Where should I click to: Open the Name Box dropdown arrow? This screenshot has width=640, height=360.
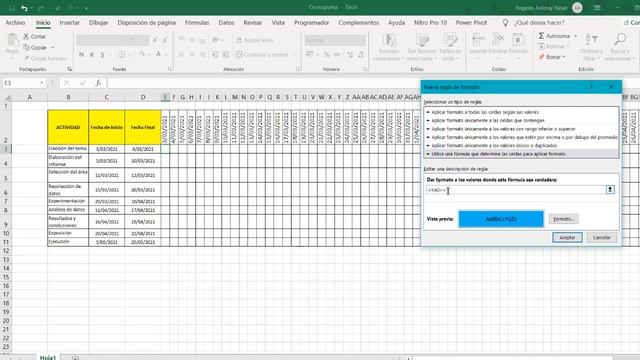click(42, 83)
